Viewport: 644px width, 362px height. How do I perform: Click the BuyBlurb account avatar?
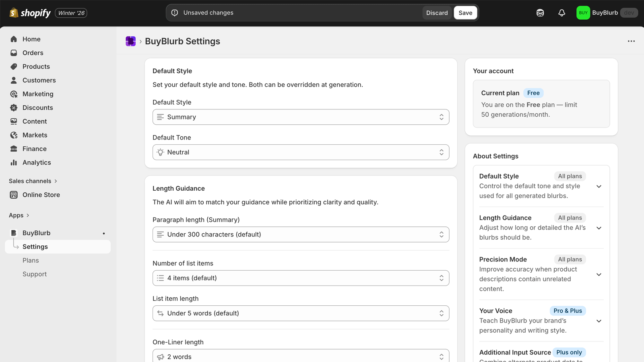coord(583,12)
